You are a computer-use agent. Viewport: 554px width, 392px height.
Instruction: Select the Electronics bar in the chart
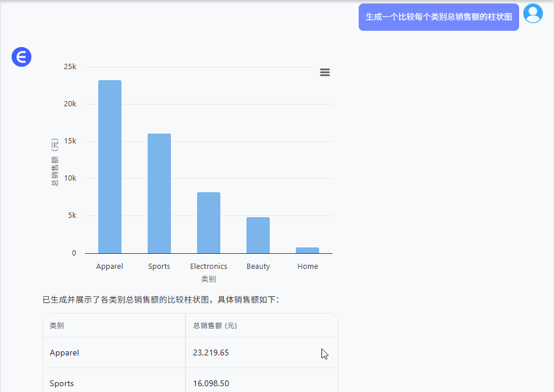(209, 222)
